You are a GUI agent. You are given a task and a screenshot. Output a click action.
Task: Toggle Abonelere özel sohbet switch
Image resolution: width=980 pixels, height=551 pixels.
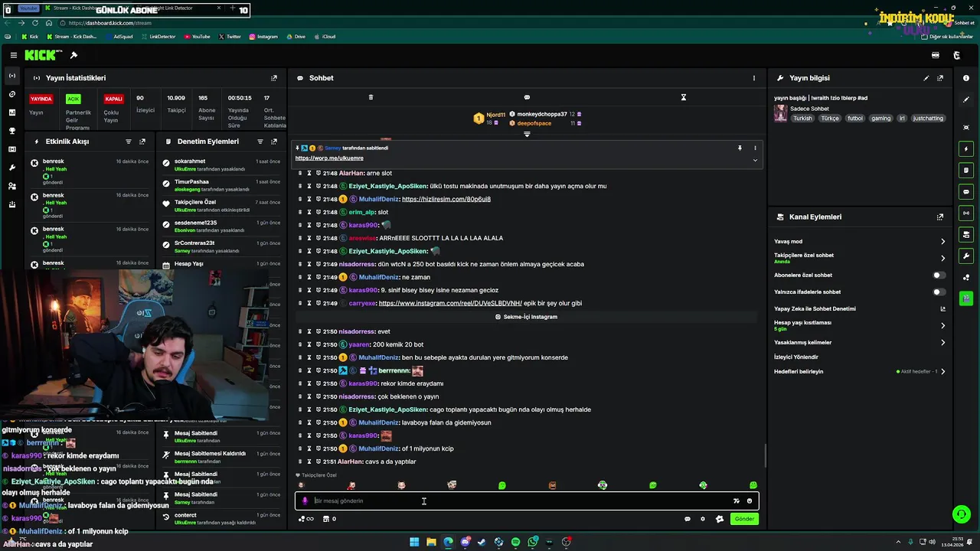click(x=939, y=275)
